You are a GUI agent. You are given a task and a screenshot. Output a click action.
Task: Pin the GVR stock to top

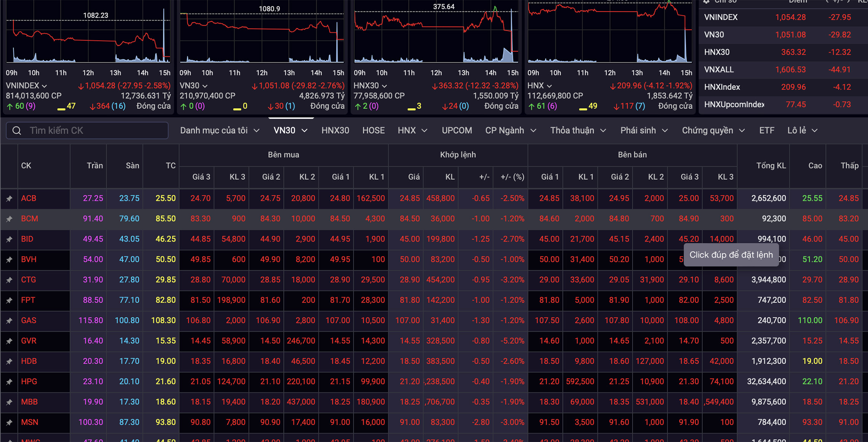(x=9, y=341)
